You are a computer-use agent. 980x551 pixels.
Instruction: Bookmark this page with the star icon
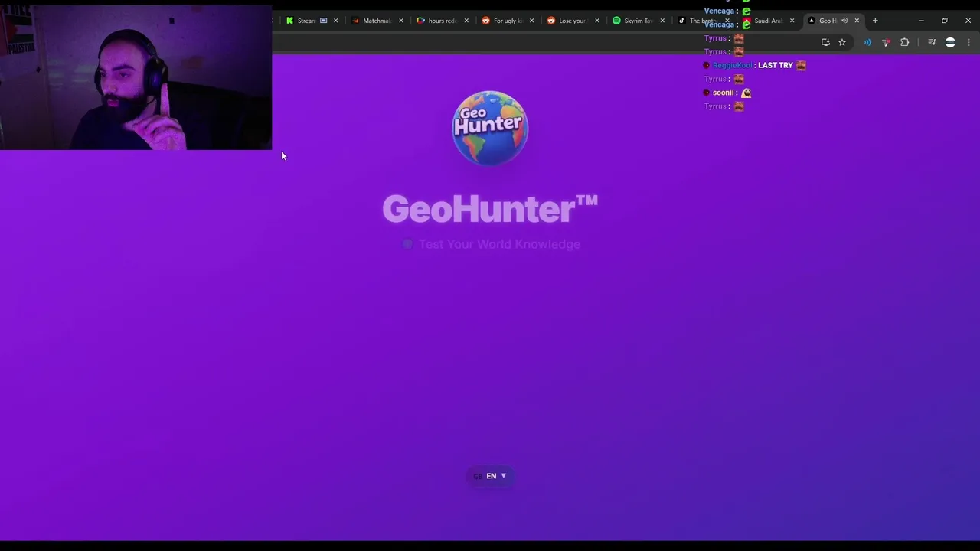point(842,42)
